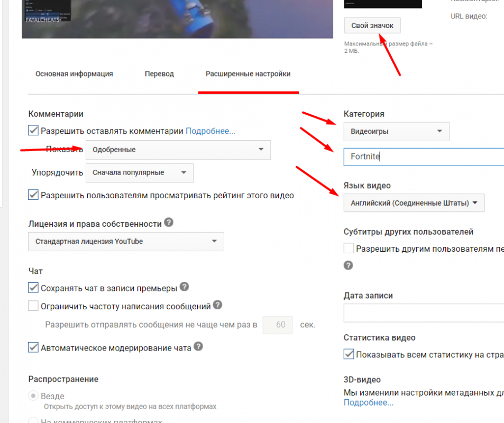Image resolution: width=504 pixels, height=423 pixels.
Task: Open help icon for automatic chat moderation
Action: click(x=198, y=346)
